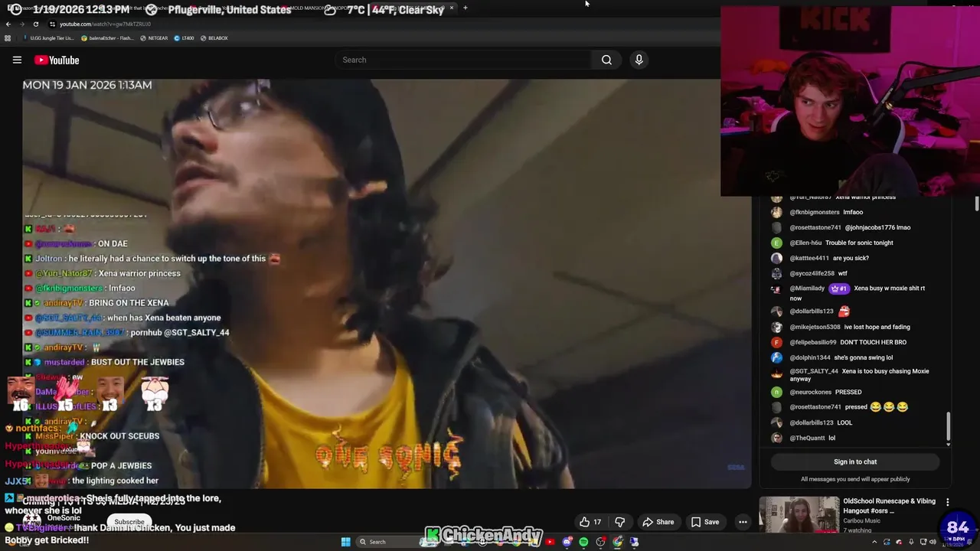Reload the page in the browser
This screenshot has width=980, height=551.
point(35,24)
